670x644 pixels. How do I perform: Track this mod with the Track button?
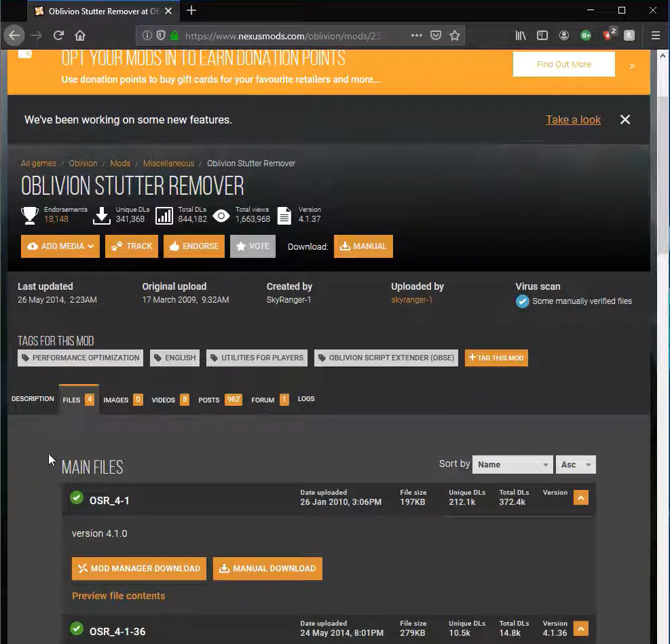tap(132, 246)
